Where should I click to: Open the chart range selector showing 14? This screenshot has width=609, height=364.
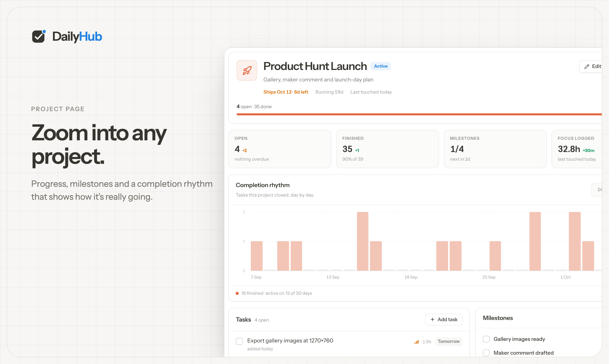[597, 190]
